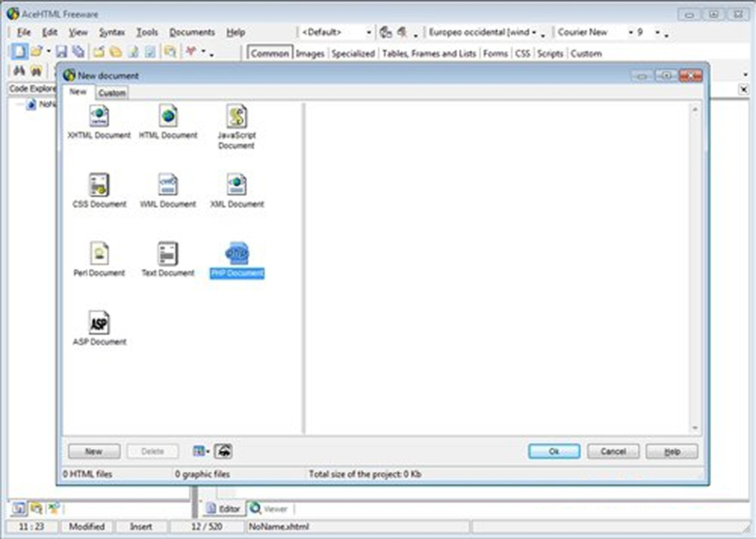The image size is (756, 539).
Task: Open the Edit menu
Action: (x=50, y=32)
